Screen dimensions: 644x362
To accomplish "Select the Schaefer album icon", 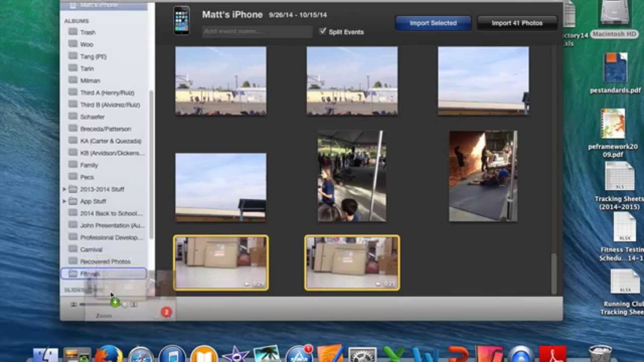I will (x=73, y=117).
